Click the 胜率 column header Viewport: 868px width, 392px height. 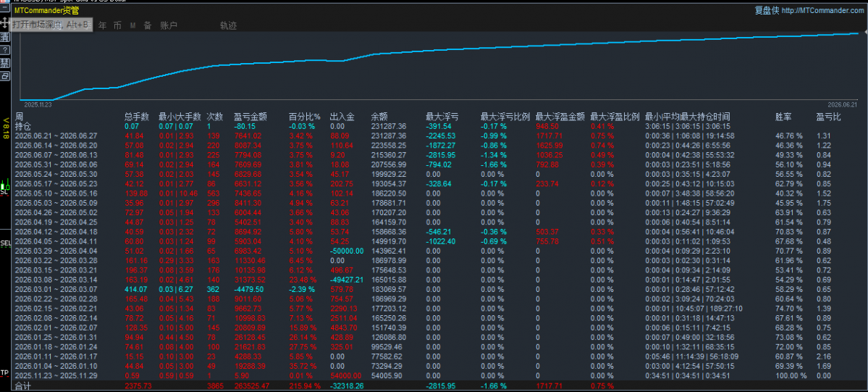[x=783, y=117]
